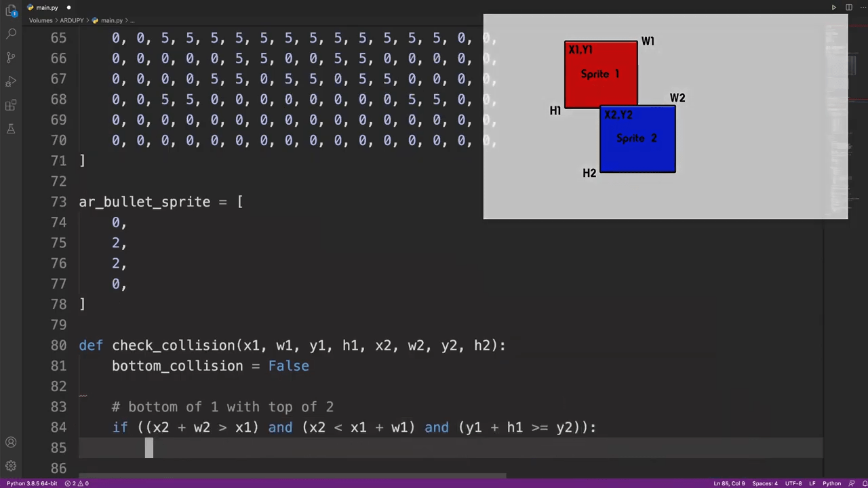Image resolution: width=868 pixels, height=488 pixels.
Task: Open the Testing flask view
Action: pos(11,129)
